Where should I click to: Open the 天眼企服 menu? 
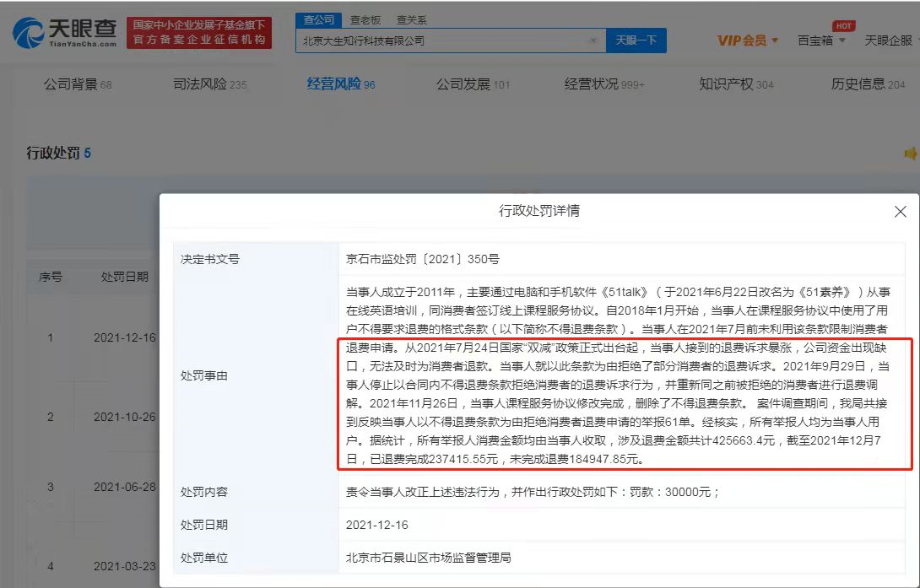tap(892, 40)
